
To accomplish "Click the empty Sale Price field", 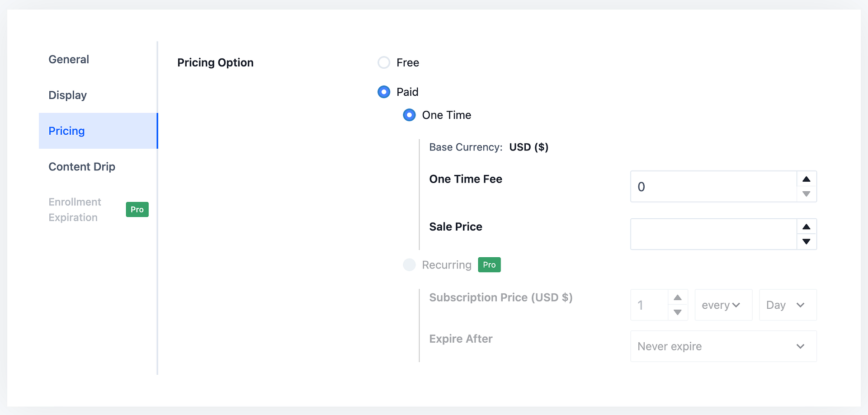I will tap(710, 234).
